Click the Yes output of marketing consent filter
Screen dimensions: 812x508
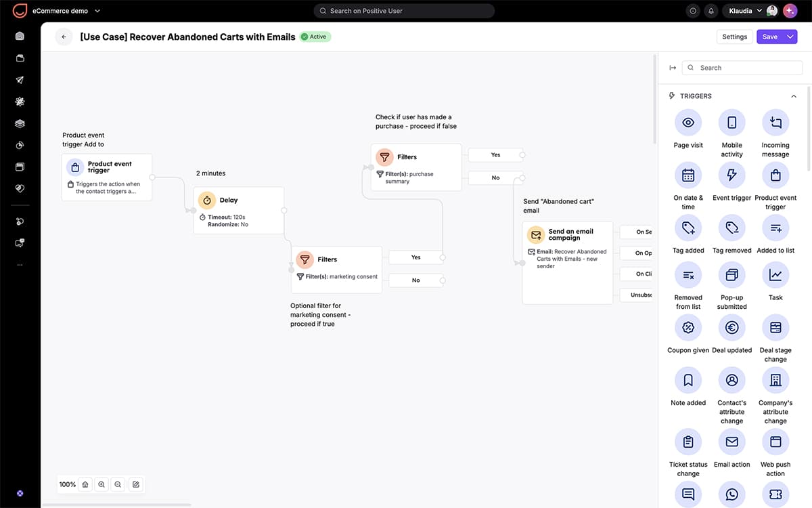415,257
